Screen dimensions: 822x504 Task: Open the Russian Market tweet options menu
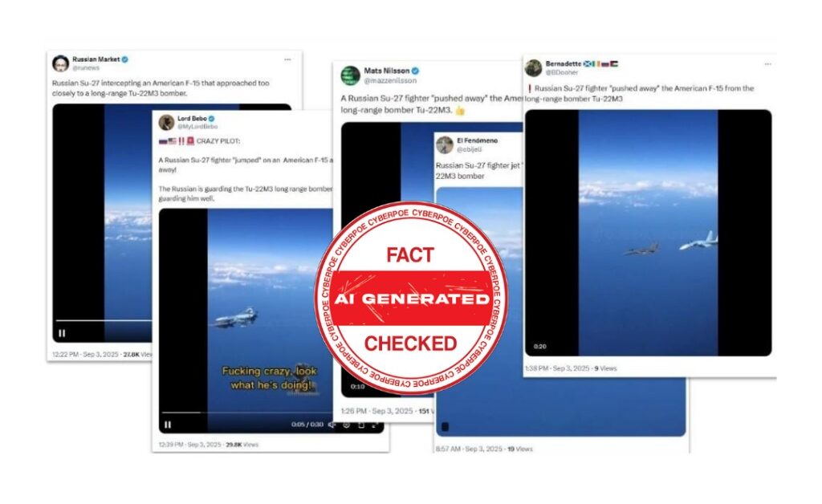pyautogui.click(x=287, y=59)
